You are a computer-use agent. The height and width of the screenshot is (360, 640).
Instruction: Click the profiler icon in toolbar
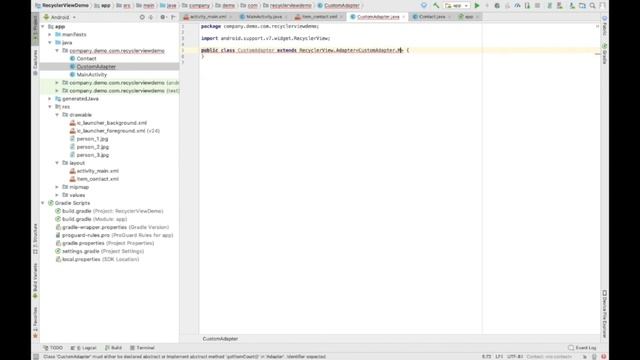click(517, 6)
